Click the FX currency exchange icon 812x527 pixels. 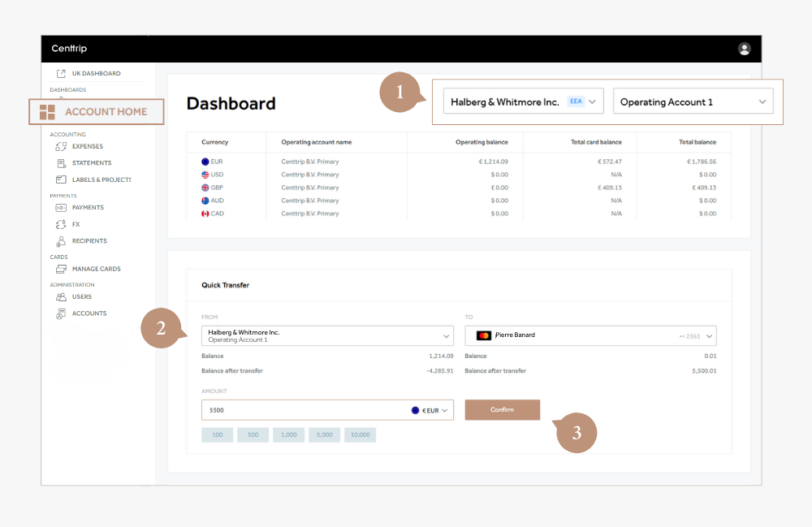tap(61, 224)
